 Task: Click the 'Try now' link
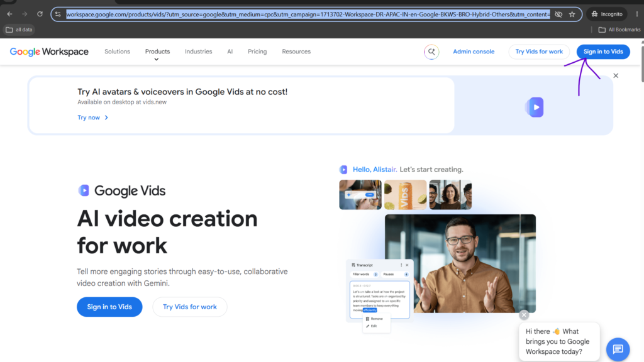89,118
